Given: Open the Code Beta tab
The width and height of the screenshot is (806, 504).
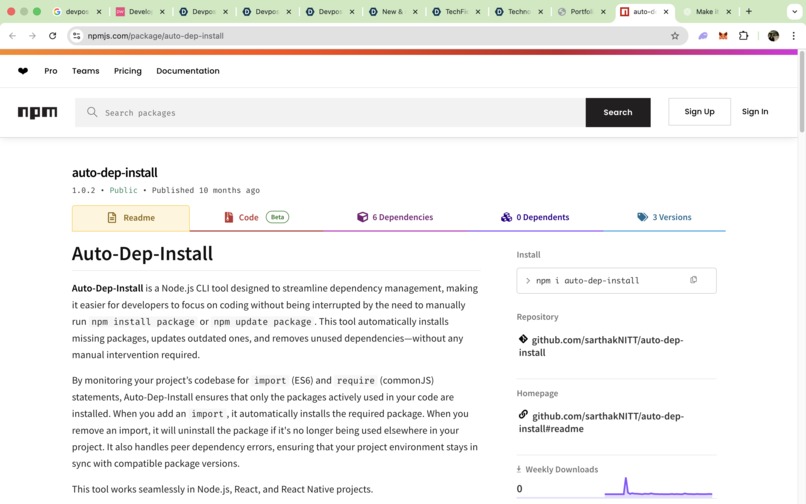Looking at the screenshot, I should [256, 218].
